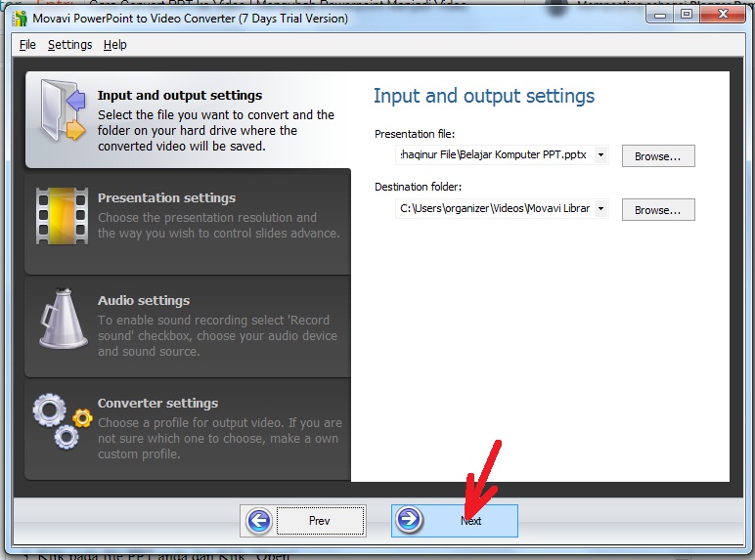Open the Settings menu
Viewport: 755px width, 560px height.
pos(69,45)
